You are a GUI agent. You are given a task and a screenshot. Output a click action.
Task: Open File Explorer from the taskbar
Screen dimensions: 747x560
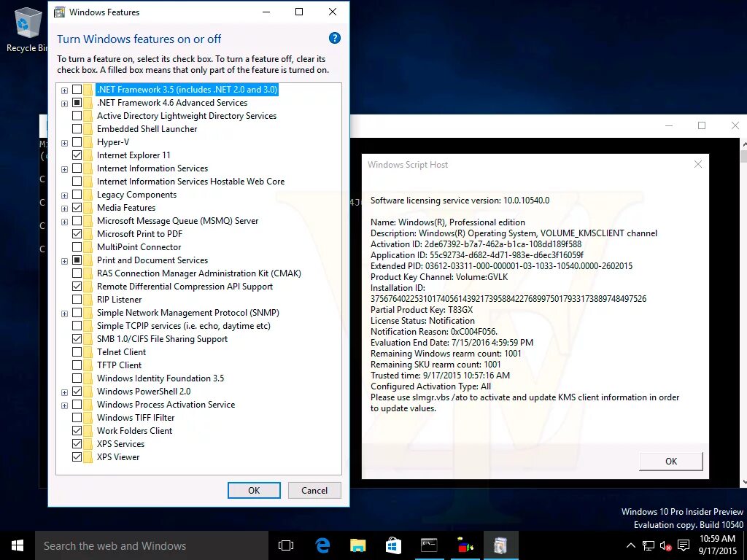pyautogui.click(x=357, y=545)
